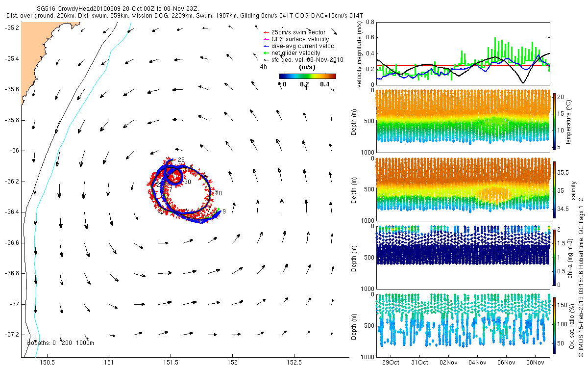The width and height of the screenshot is (588, 368).
Task: Select the 'GPS surface velocity' legend label
Action: click(x=300, y=39)
